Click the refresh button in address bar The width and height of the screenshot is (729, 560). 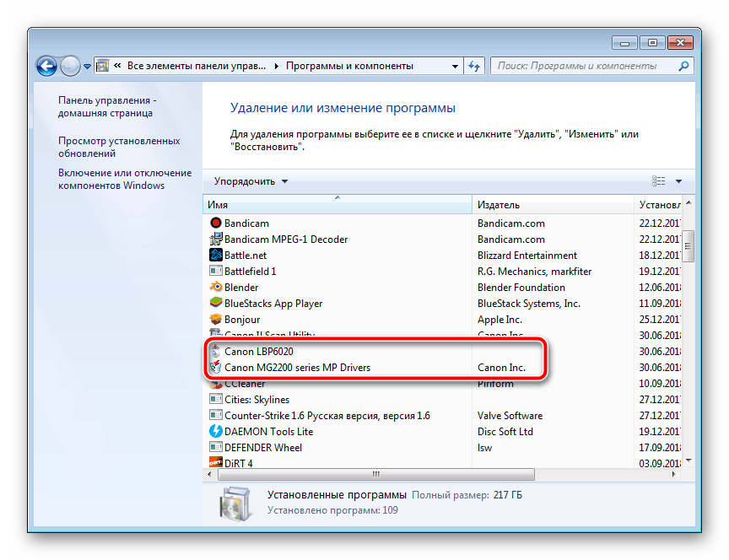(x=474, y=66)
